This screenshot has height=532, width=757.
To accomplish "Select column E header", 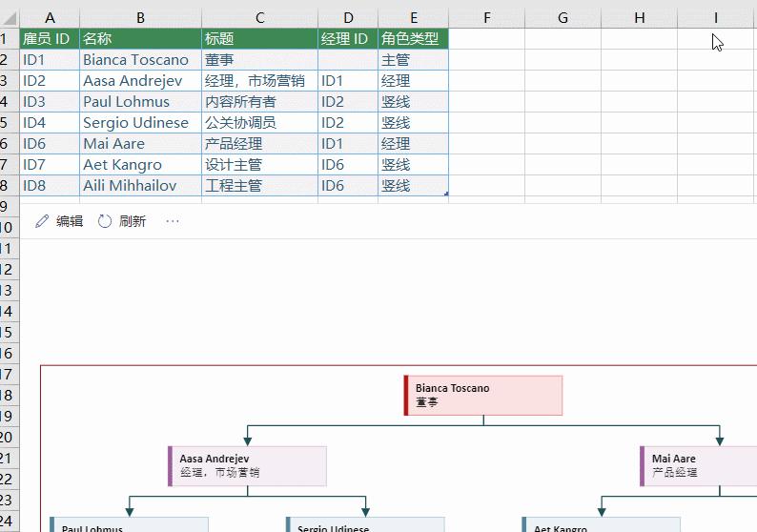I will [x=413, y=18].
